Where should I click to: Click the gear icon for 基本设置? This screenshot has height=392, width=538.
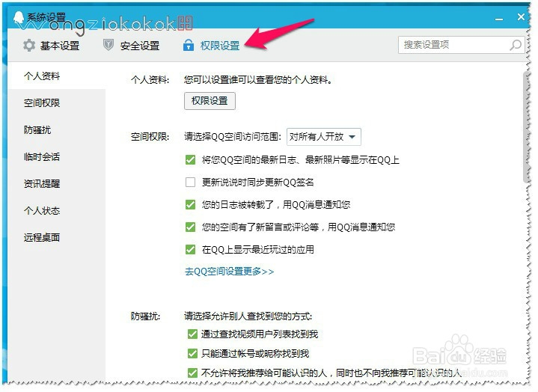[x=29, y=46]
